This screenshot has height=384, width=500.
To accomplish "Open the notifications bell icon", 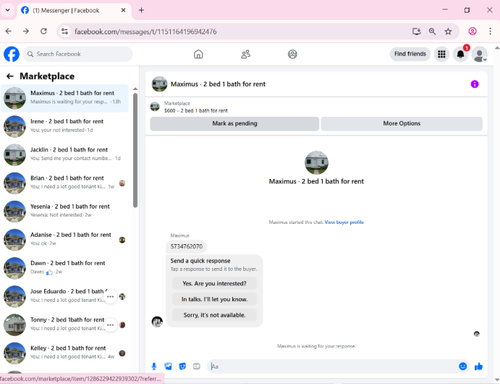I will [x=461, y=54].
